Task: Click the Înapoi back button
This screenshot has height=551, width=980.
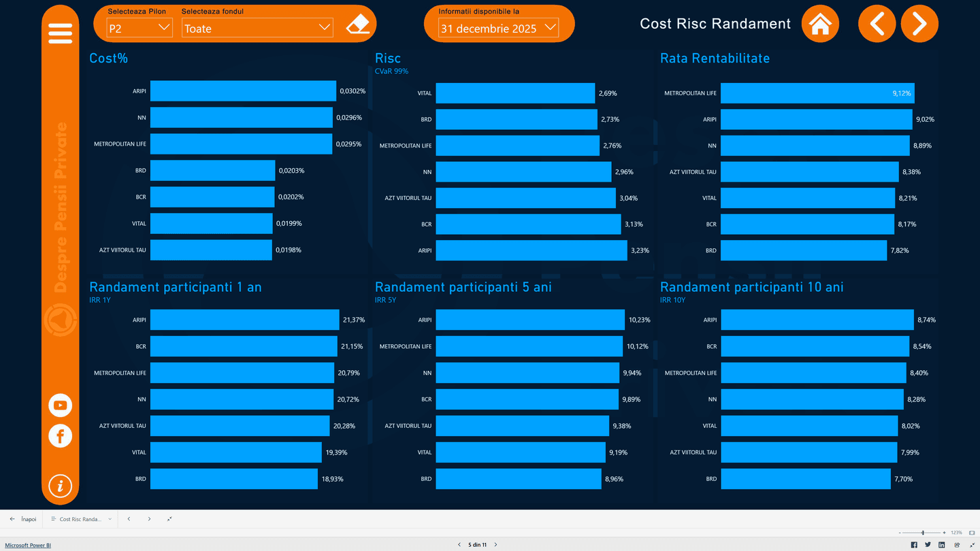Action: point(23,519)
